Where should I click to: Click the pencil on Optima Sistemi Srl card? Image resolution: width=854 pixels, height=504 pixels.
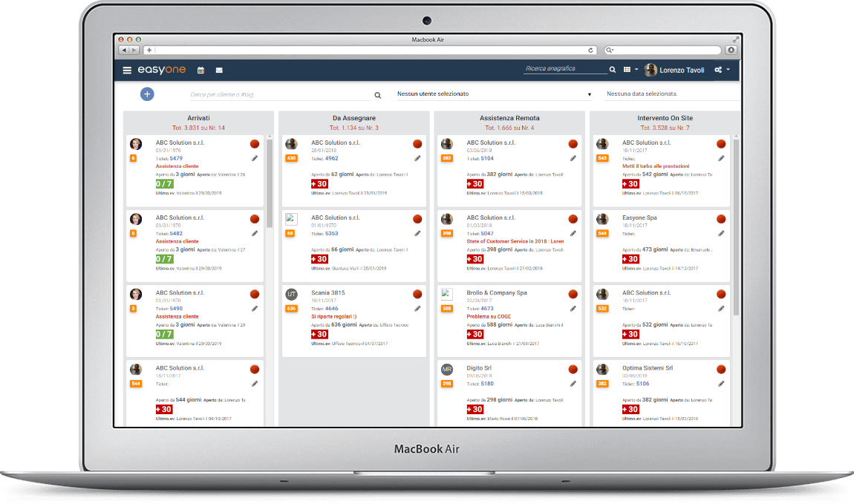[721, 384]
